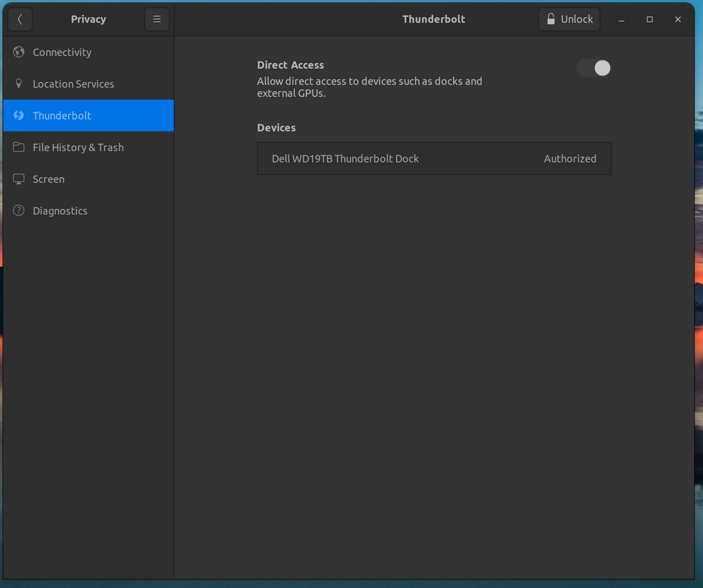Navigate back using the arrow button
The width and height of the screenshot is (703, 588).
[x=20, y=19]
